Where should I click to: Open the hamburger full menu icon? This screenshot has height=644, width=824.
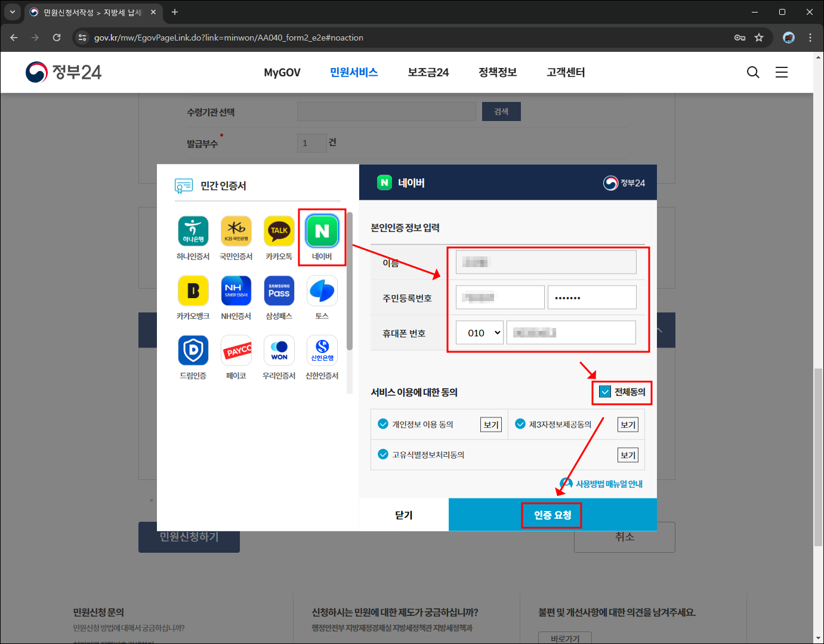pos(782,72)
